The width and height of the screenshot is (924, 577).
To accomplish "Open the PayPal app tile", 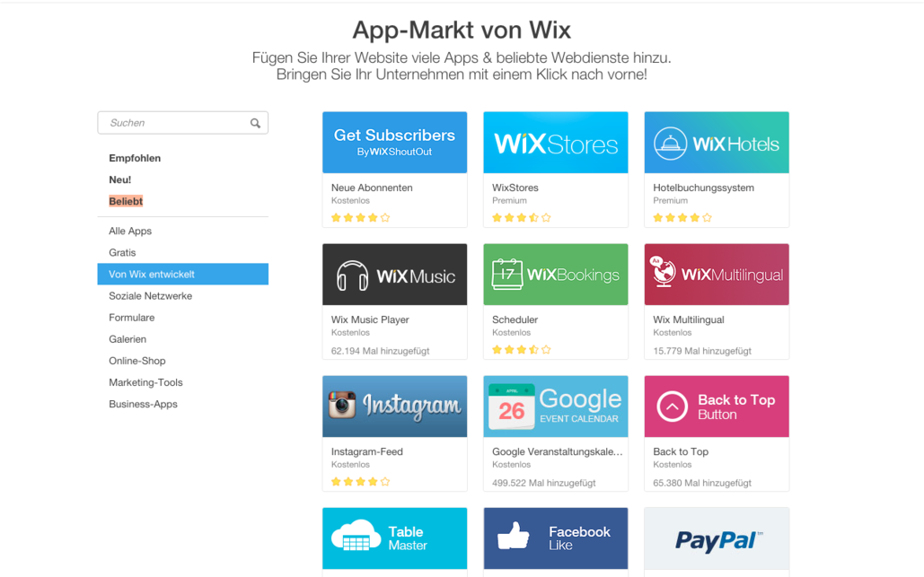I will point(717,538).
